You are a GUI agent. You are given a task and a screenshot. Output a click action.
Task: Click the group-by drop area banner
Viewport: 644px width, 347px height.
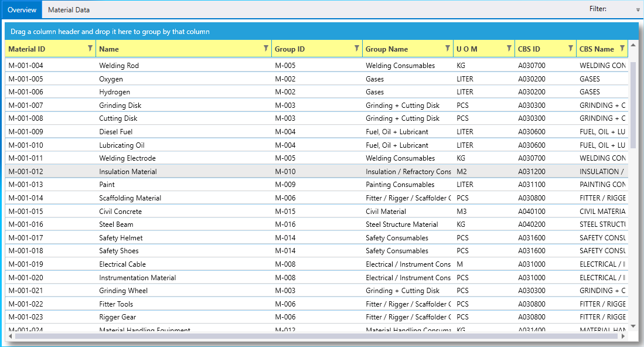pos(322,31)
